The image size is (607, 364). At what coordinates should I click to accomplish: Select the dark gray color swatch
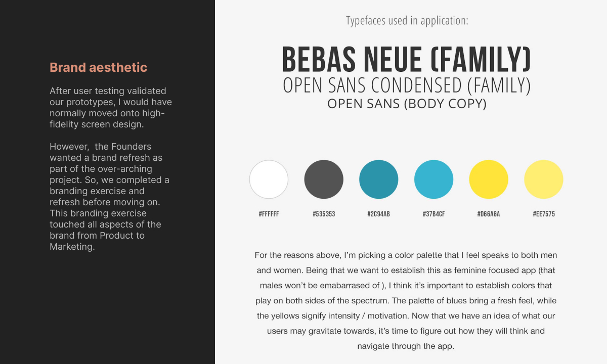click(x=324, y=179)
